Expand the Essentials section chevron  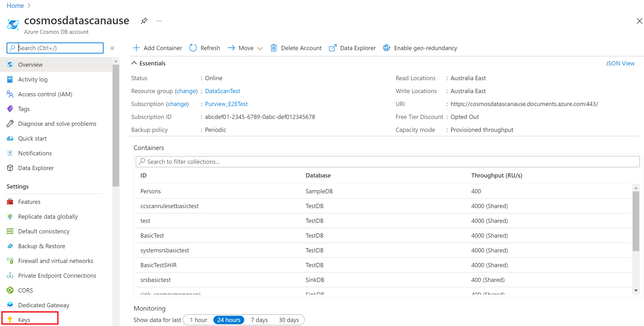point(134,63)
